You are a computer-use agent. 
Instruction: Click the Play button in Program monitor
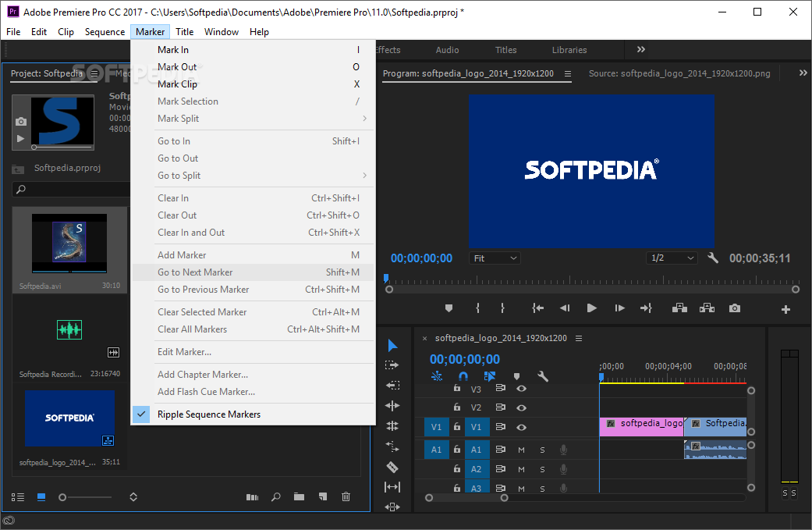tap(591, 308)
